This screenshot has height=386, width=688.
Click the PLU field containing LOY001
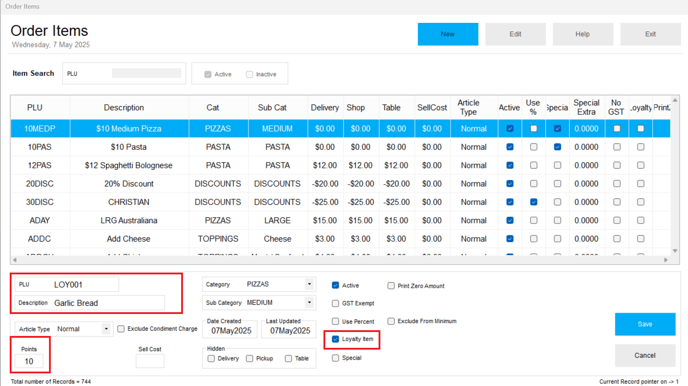click(67, 285)
